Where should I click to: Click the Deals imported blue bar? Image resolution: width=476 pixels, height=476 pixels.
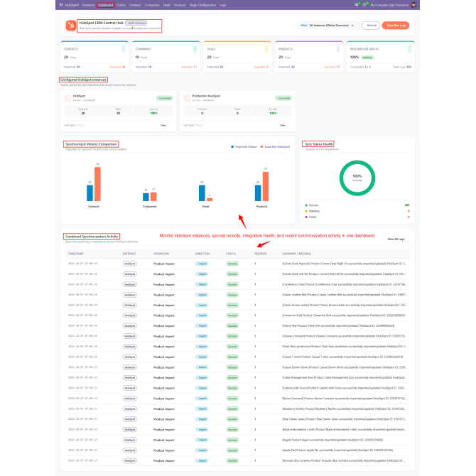[202, 193]
